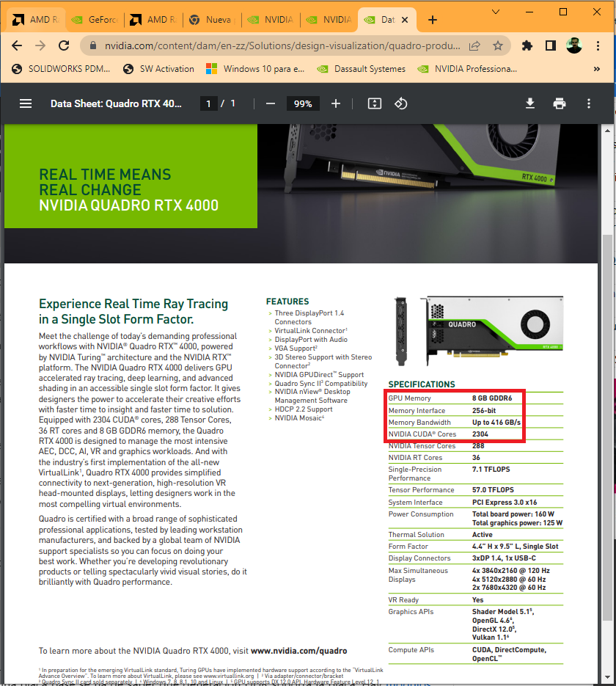Click 'Thermal Solution' label

click(x=417, y=535)
